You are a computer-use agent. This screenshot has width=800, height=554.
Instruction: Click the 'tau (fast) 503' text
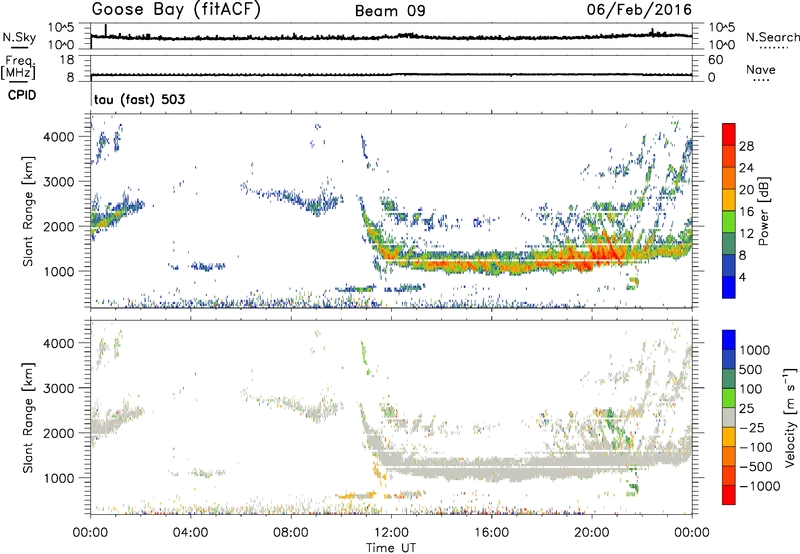pos(139,99)
